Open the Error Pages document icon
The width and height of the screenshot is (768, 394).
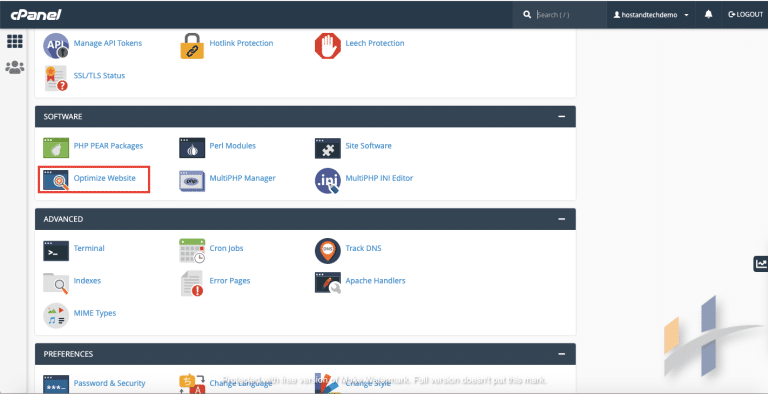[x=192, y=283]
